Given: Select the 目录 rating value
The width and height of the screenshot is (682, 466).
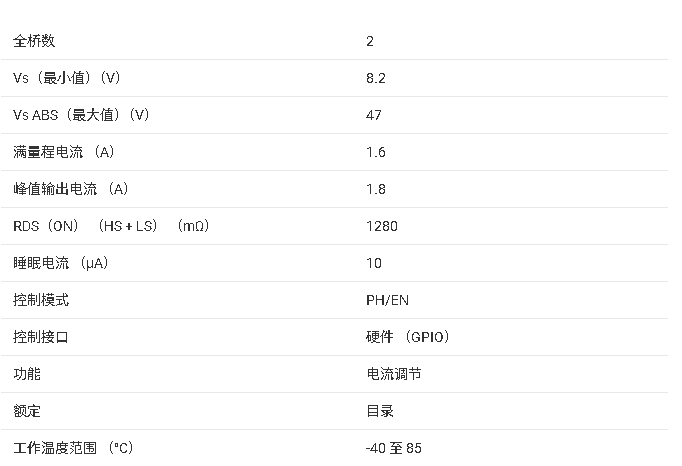Looking at the screenshot, I should click(x=380, y=411).
